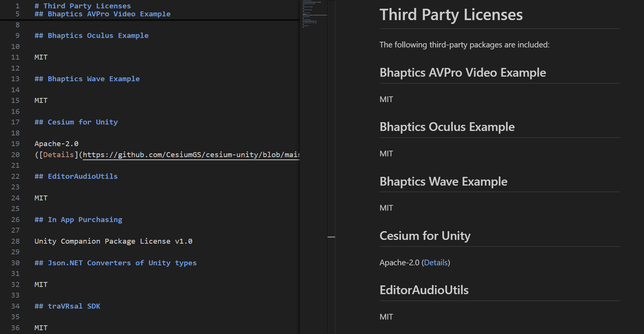Click the Details link text on editor line 20
This screenshot has width=644, height=334.
(x=59, y=154)
